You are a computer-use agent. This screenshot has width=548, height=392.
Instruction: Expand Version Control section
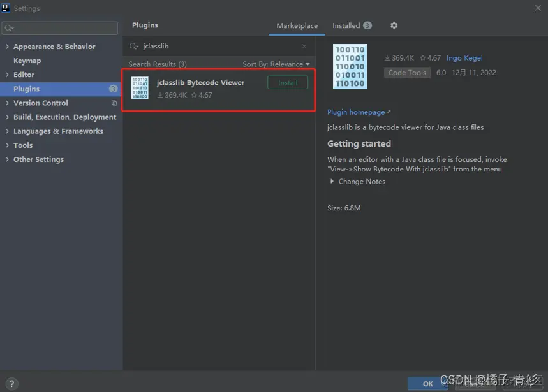(x=7, y=103)
